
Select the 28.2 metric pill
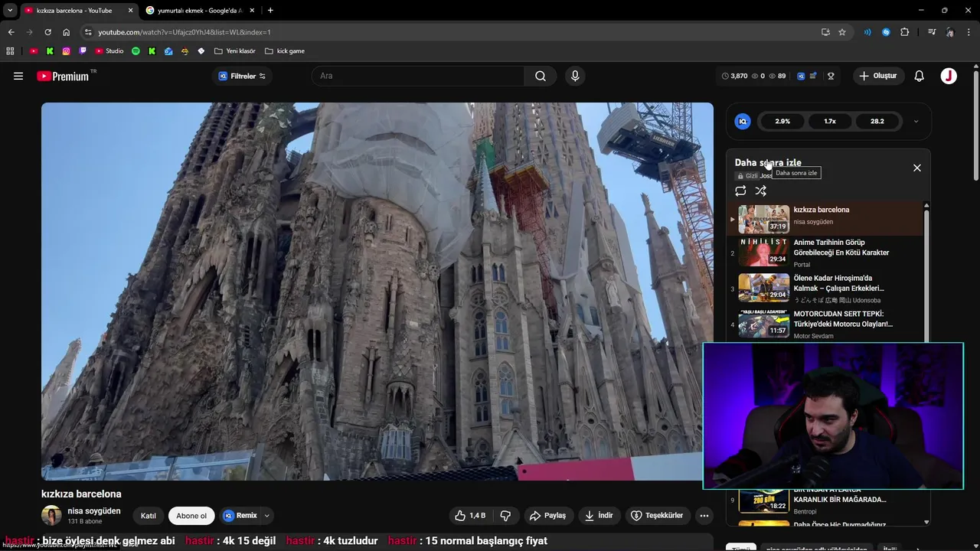pos(877,121)
